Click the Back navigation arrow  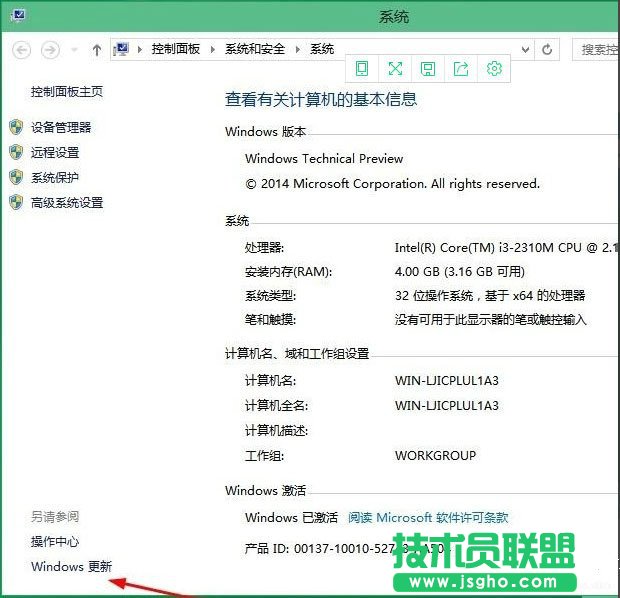coord(21,50)
